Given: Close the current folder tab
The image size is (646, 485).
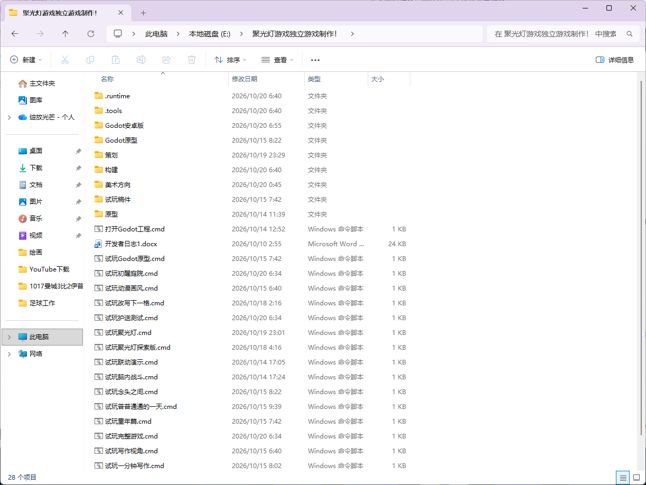Looking at the screenshot, I should point(121,13).
